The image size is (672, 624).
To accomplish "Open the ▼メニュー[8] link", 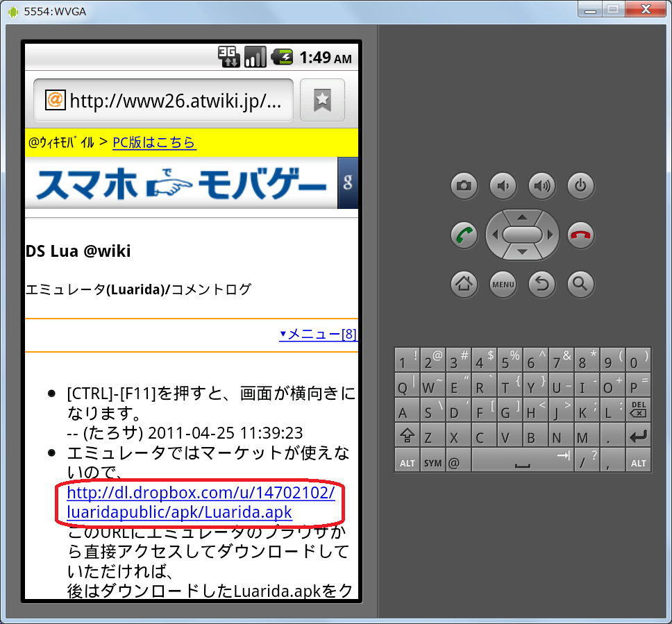I will pos(318,334).
